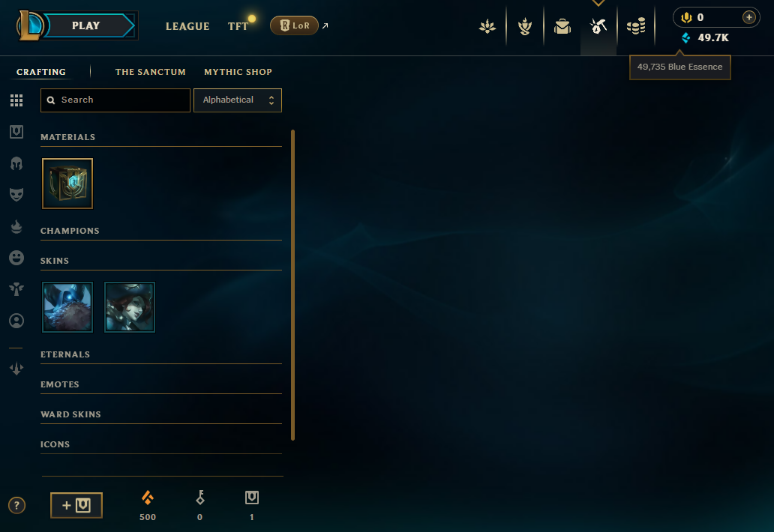Show all loot with grid icon
The image size is (774, 532).
coord(16,100)
